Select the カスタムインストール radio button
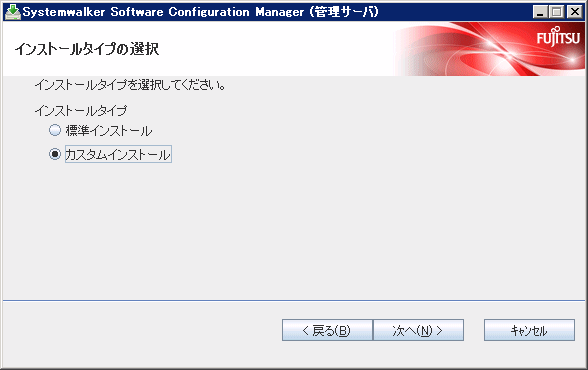 point(55,154)
